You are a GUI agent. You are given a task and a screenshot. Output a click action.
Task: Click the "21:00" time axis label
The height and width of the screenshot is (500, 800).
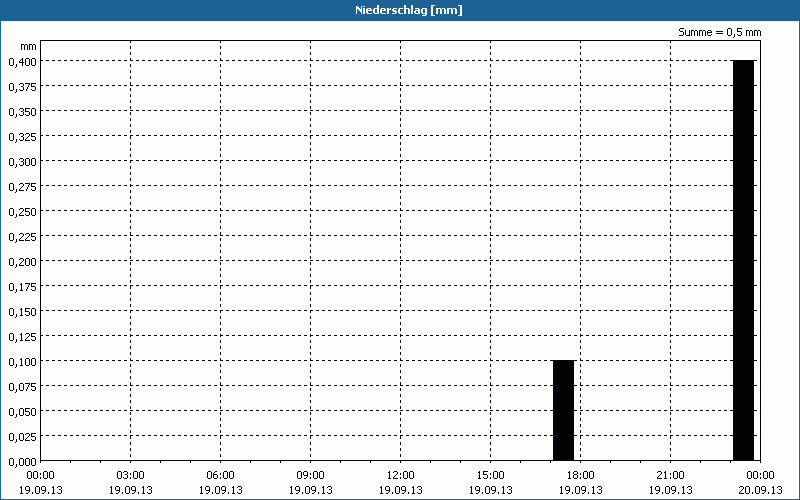click(x=670, y=475)
